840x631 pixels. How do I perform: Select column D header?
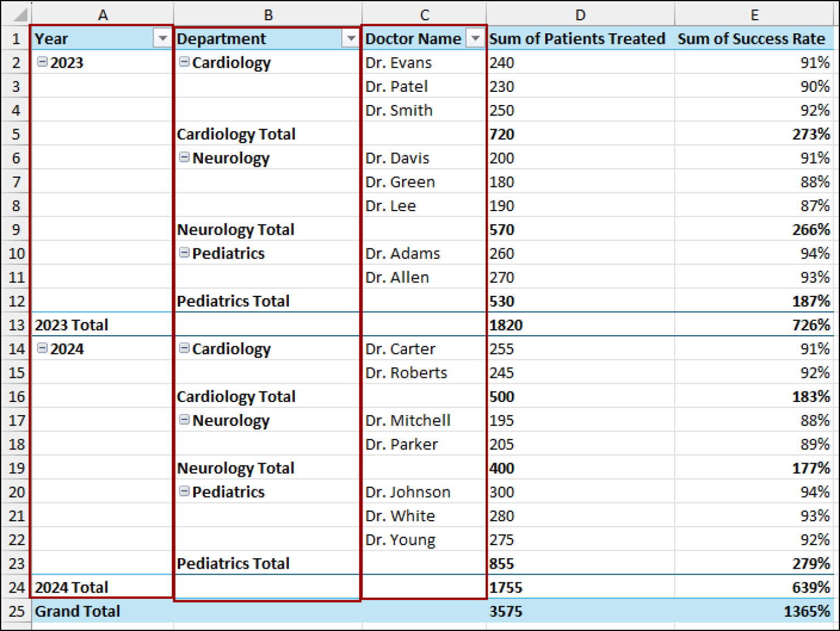(x=579, y=15)
